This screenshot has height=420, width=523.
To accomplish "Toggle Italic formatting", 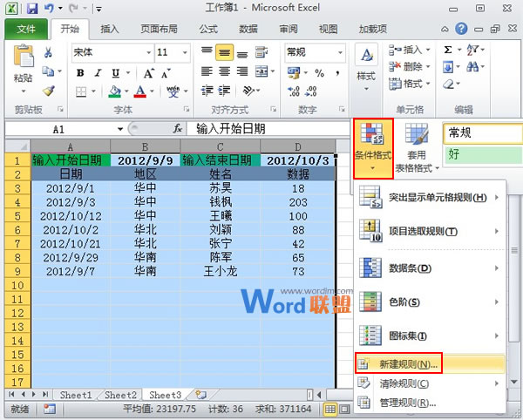I will pos(96,73).
